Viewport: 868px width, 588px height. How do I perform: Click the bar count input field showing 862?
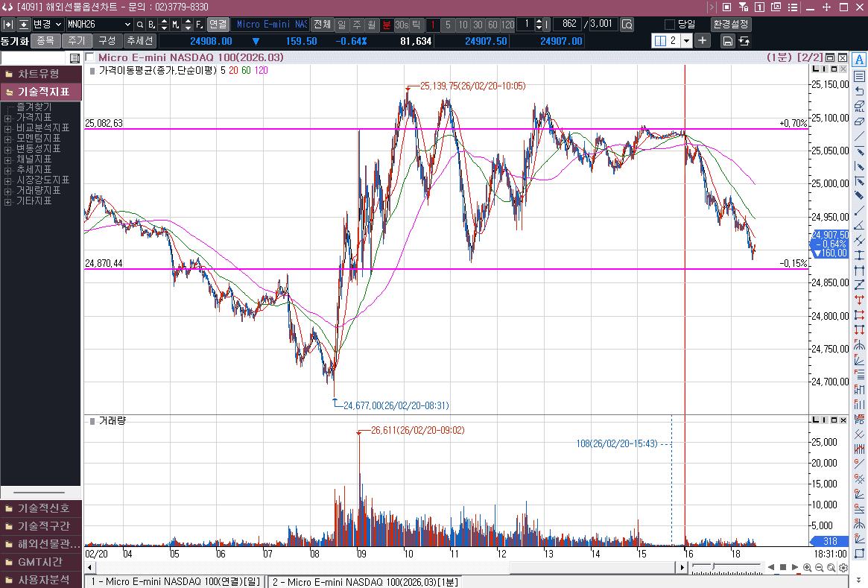[x=567, y=25]
